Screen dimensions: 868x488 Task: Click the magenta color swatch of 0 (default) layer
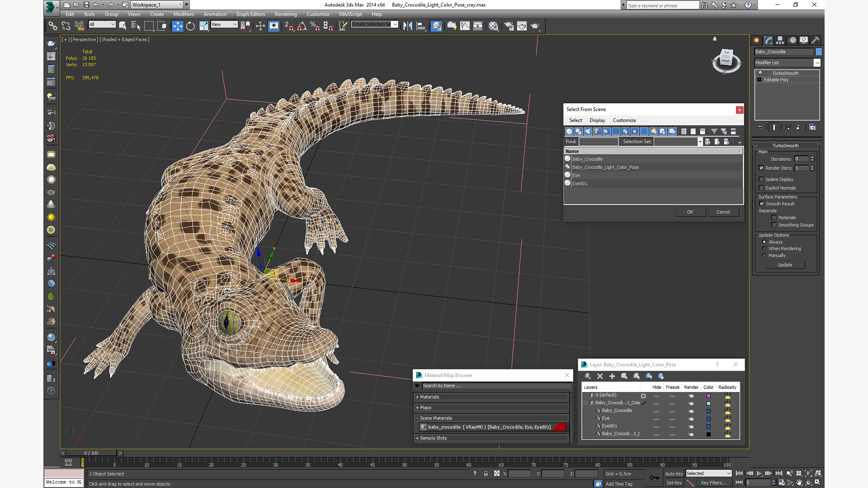[x=708, y=396]
